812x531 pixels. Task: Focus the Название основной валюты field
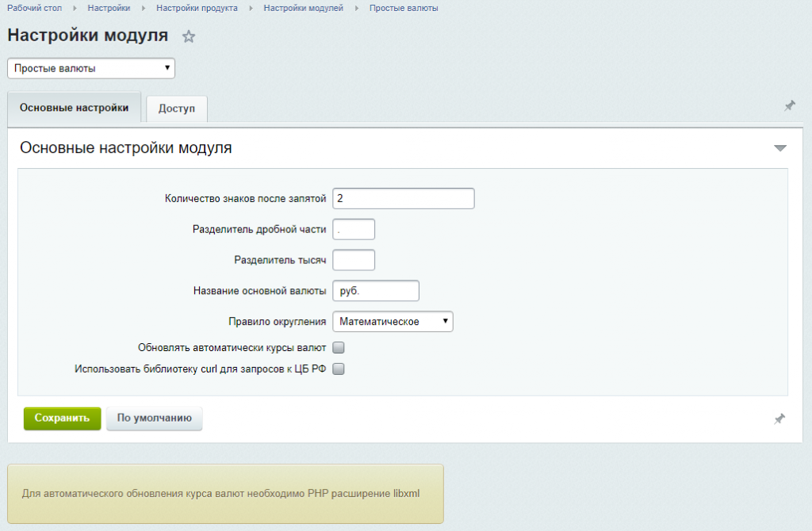pyautogui.click(x=376, y=291)
